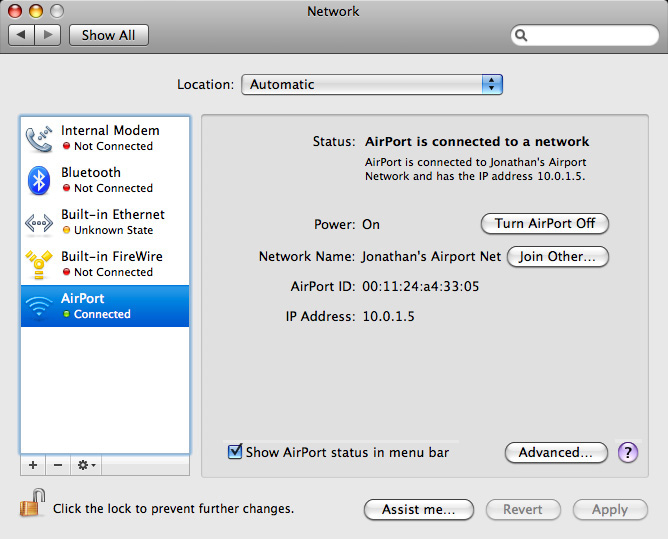Remove selected service with minus button
668x539 pixels.
tap(58, 465)
